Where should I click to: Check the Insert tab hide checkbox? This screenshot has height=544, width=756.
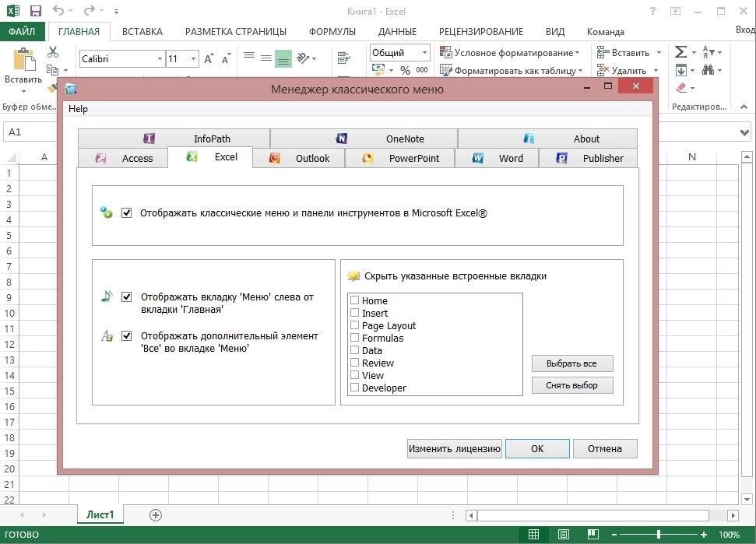coord(354,313)
